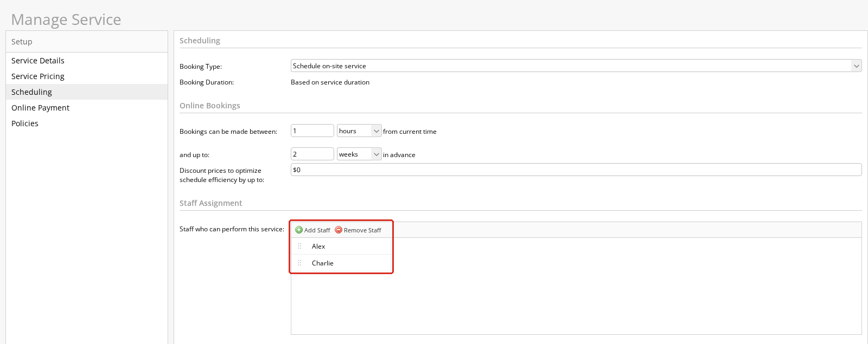Focus the minimum booking time field
Image resolution: width=868 pixels, height=344 pixels.
coord(312,131)
